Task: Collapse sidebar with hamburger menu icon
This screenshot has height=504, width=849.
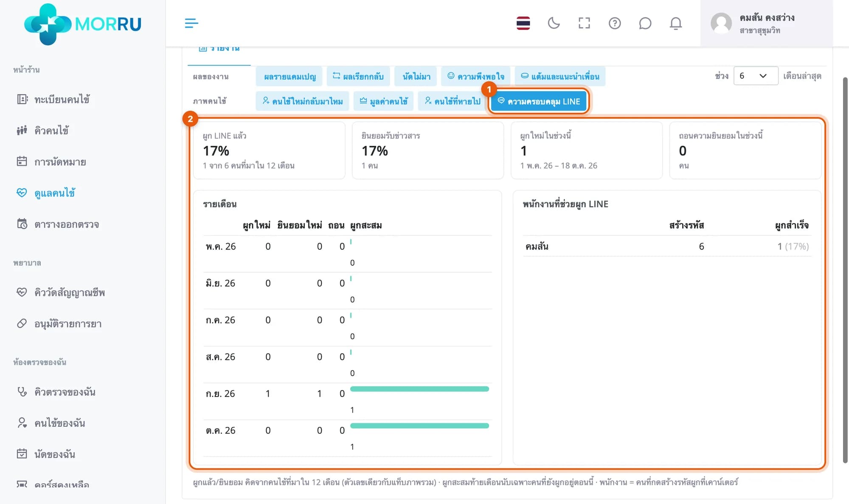Action: [191, 23]
